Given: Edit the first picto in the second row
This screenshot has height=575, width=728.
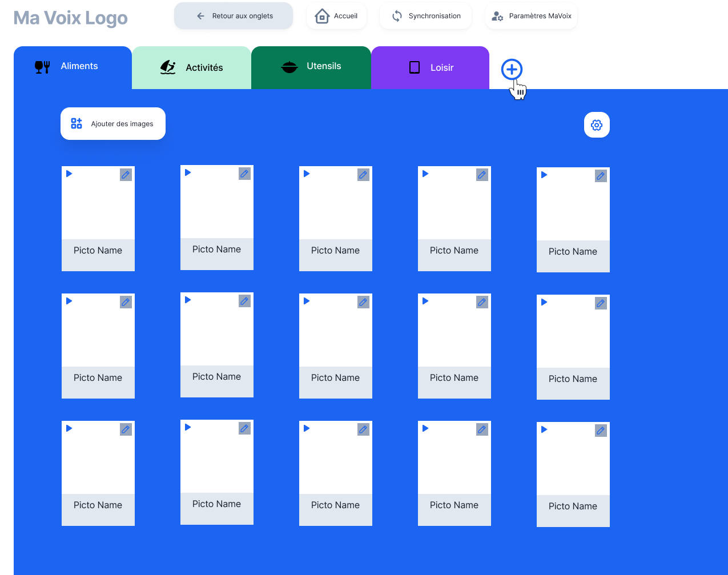Looking at the screenshot, I should point(126,302).
